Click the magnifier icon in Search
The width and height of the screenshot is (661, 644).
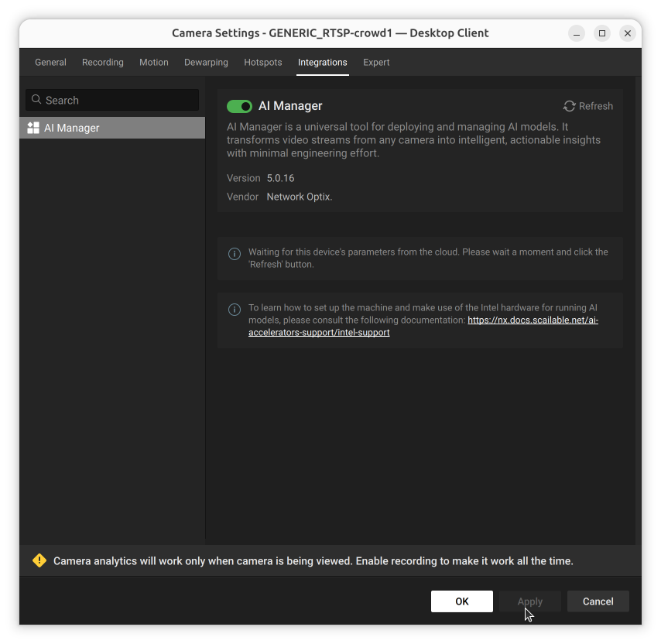36,100
